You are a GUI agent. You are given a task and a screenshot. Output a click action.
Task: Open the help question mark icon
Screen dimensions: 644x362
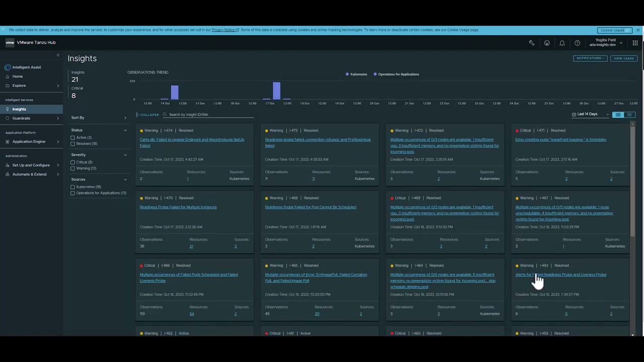click(577, 44)
